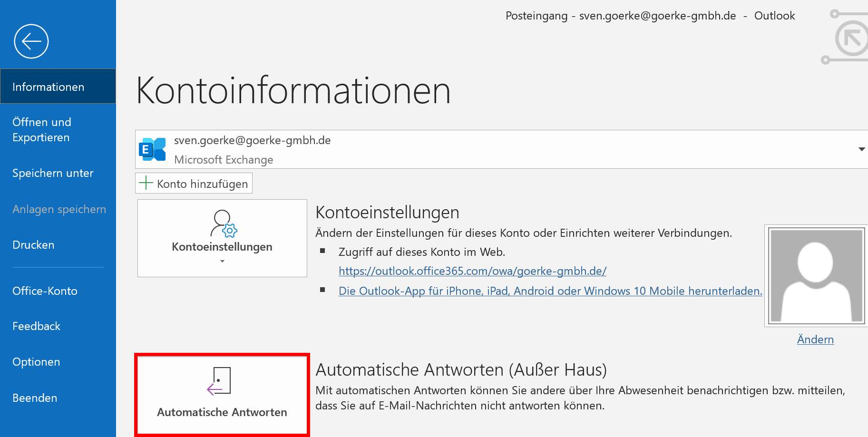Click the green plus icon for adding account

pos(146,183)
